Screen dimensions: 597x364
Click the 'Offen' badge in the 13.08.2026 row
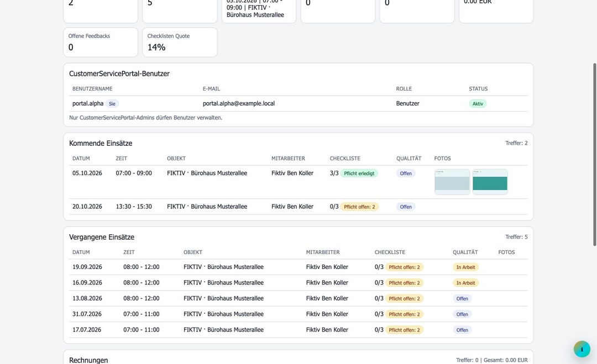coord(462,299)
